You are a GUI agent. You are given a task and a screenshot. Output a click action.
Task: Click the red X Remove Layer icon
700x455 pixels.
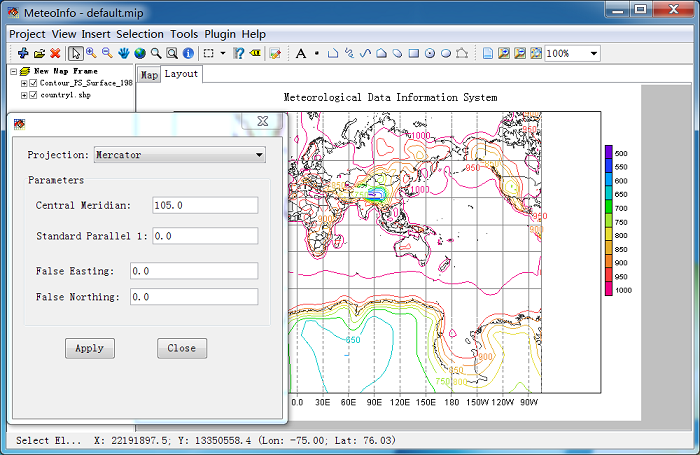pos(55,53)
